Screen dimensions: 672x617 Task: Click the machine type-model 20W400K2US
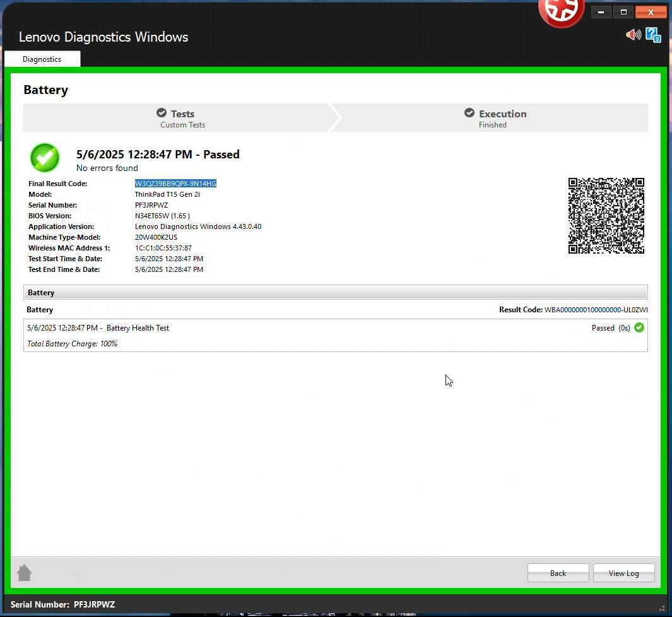point(156,237)
